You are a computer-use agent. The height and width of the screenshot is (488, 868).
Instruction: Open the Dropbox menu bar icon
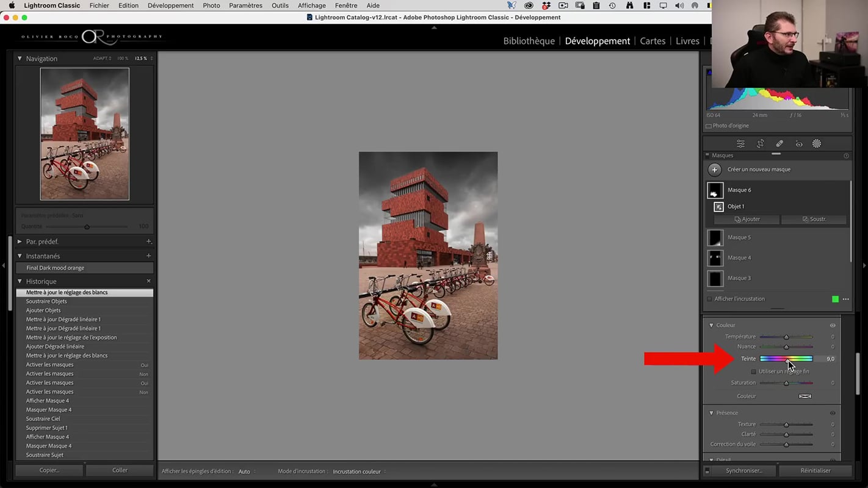click(546, 5)
